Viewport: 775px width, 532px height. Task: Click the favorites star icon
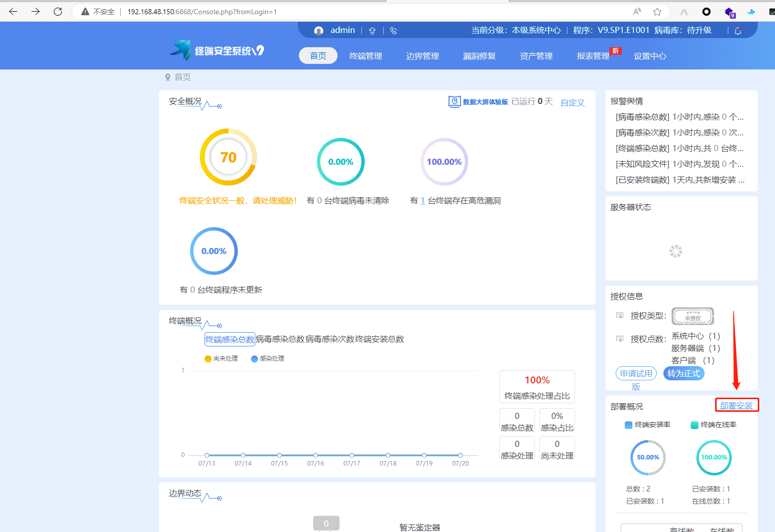click(x=657, y=12)
